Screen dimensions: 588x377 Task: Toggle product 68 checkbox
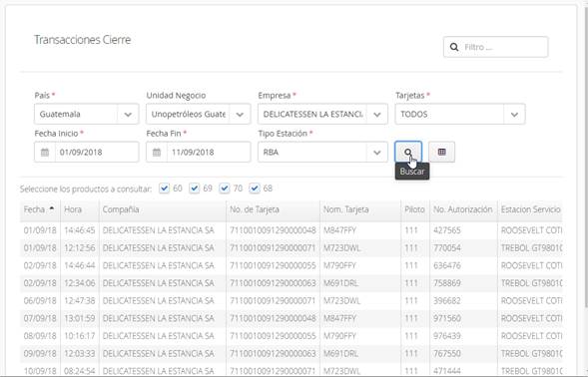[255, 188]
